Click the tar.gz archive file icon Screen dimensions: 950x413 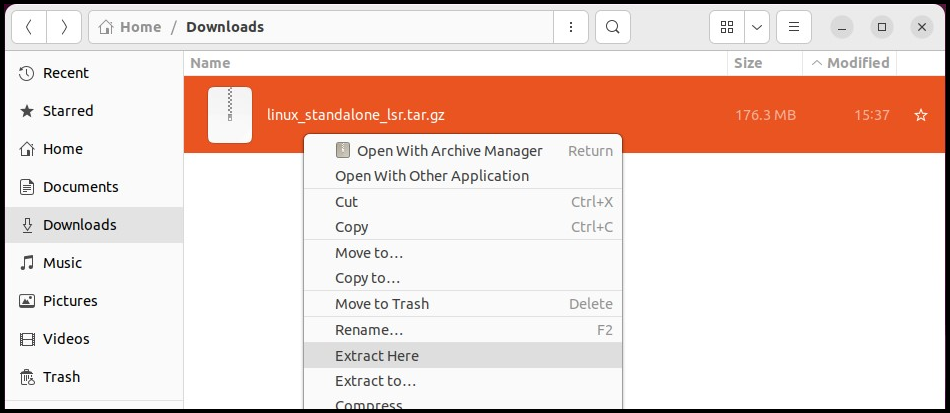click(230, 115)
